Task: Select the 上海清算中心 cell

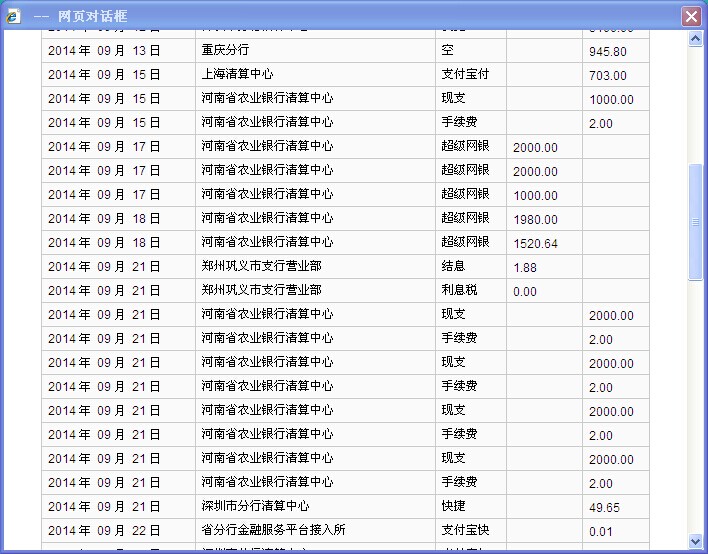Action: [x=237, y=74]
